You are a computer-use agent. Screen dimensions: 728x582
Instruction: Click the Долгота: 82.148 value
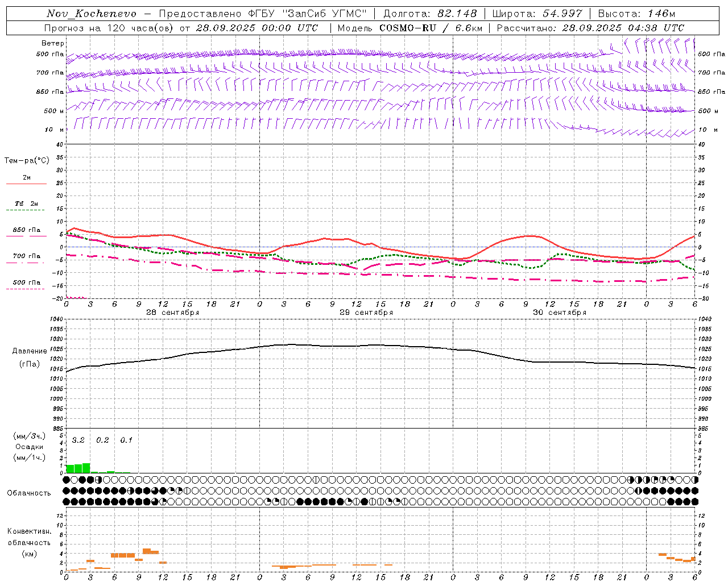[x=430, y=14]
